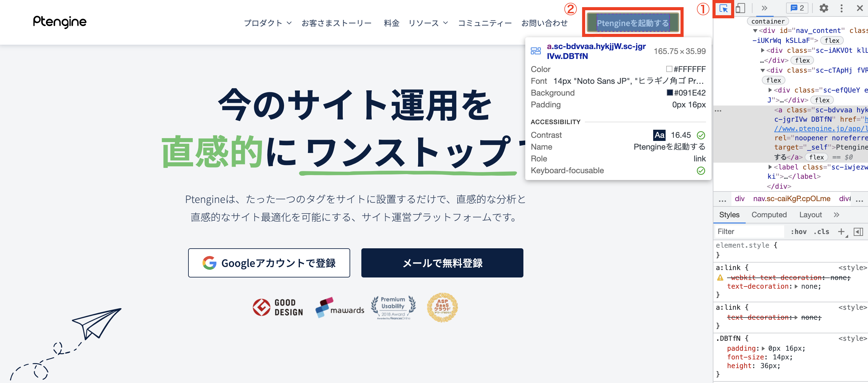Screen dimensions: 868x383
Task: Click the Ptengine logo
Action: (x=60, y=22)
